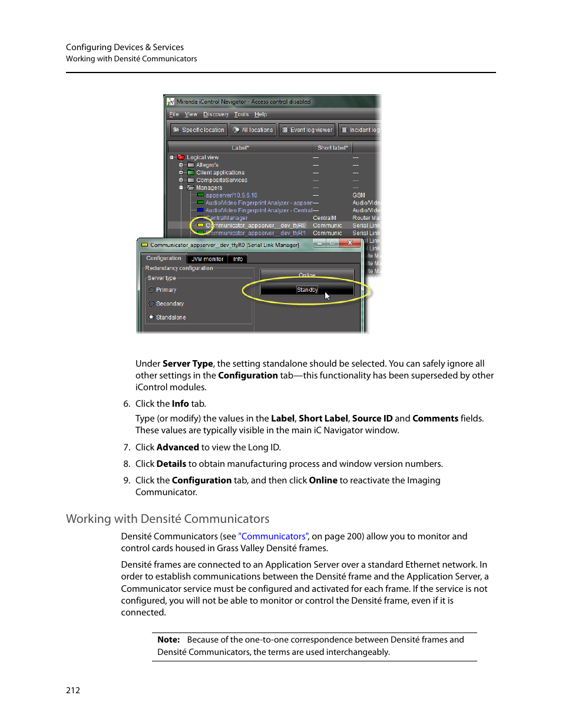
Task: Select the Client applications folder label
Action: point(220,173)
